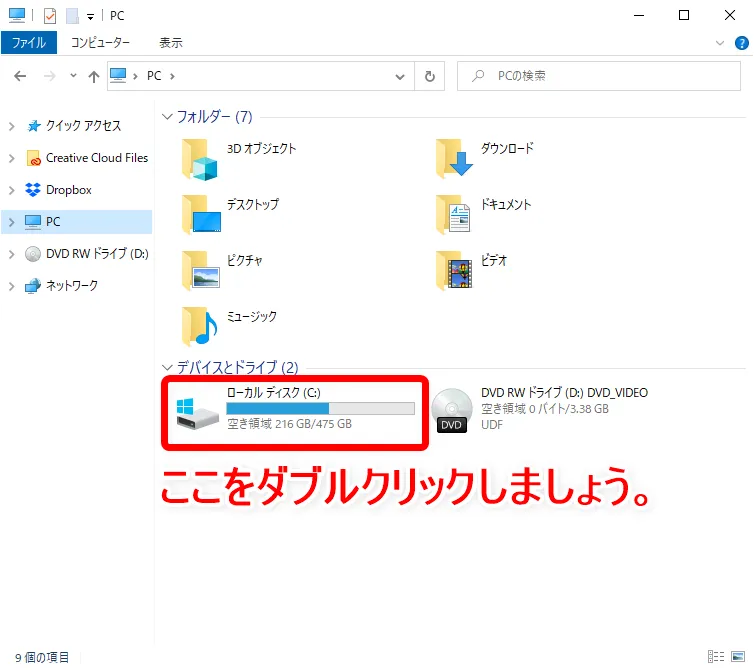
Task: Select the ミュージック folder icon
Action: pos(200,326)
